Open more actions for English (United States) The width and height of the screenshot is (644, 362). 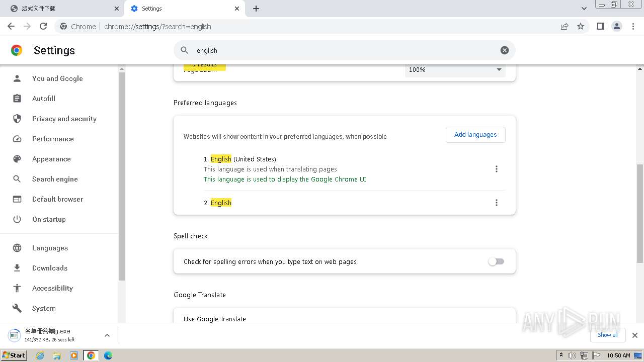click(x=497, y=169)
